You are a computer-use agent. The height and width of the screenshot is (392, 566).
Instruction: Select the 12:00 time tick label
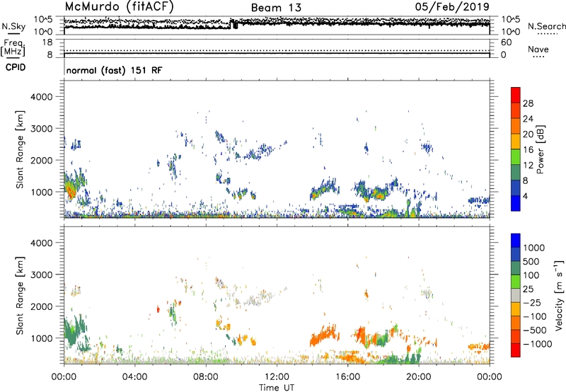277,377
